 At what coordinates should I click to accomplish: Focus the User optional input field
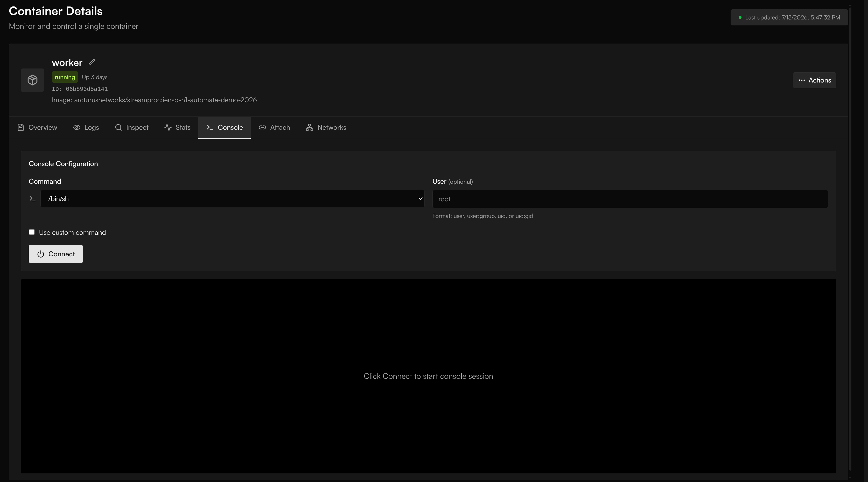point(630,199)
